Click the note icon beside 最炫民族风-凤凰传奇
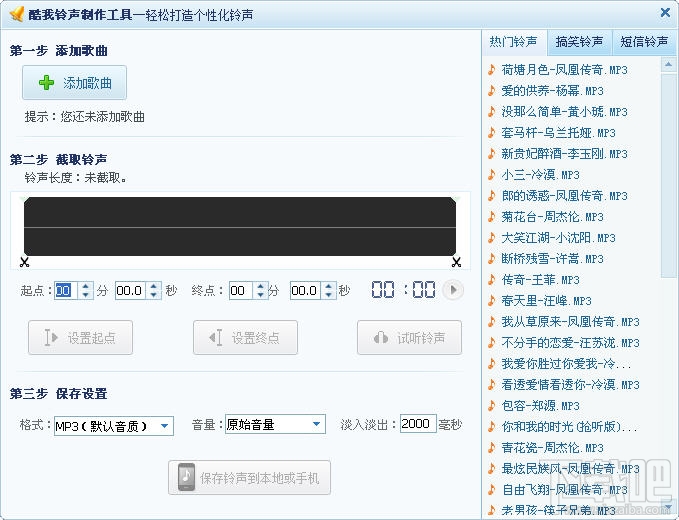 (491, 468)
